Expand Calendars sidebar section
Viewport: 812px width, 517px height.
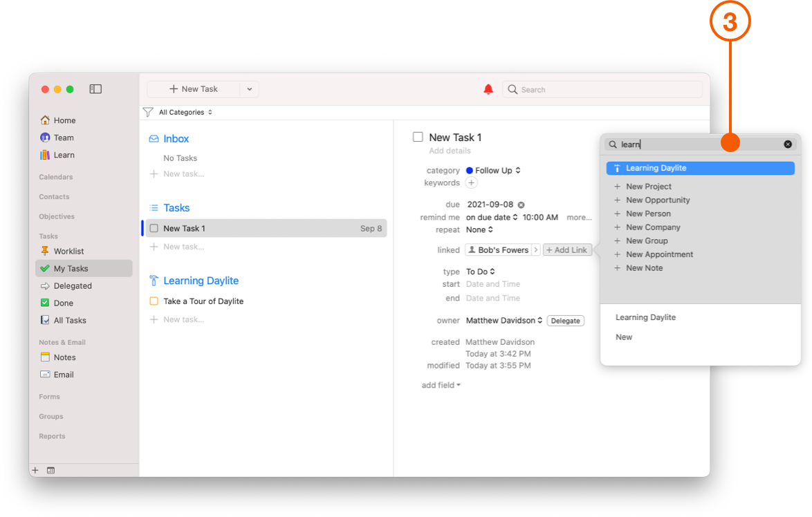click(x=56, y=177)
